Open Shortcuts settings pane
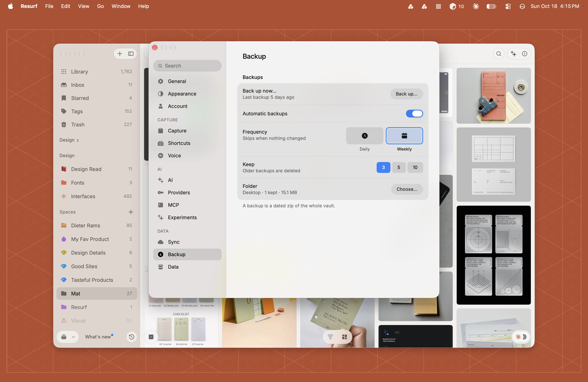Screen dimensions: 588x382 (187, 143)
